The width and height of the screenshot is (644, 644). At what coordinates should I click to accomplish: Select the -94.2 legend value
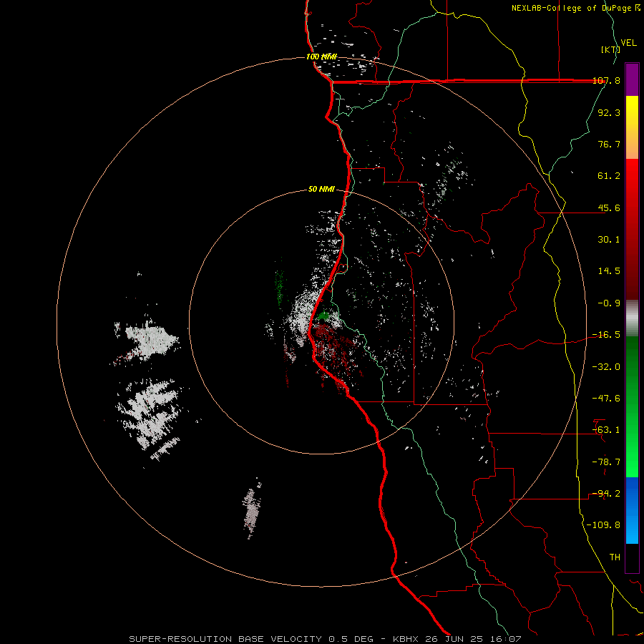point(606,494)
